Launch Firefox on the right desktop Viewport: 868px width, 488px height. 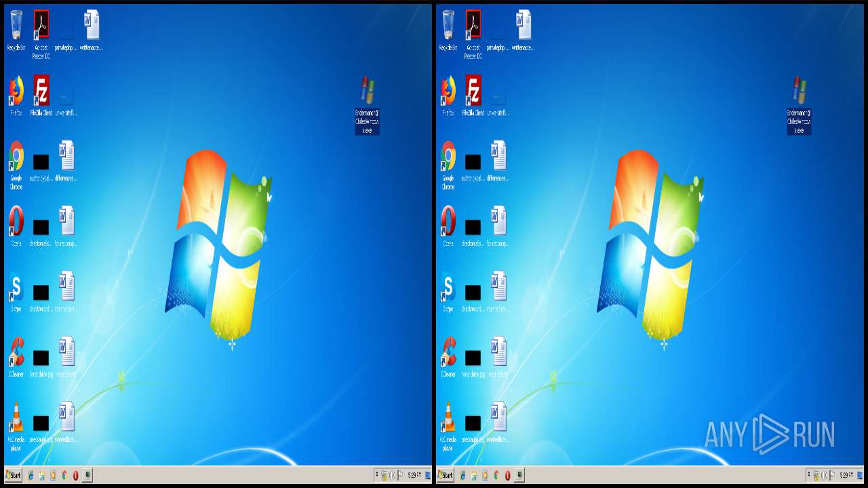point(448,96)
